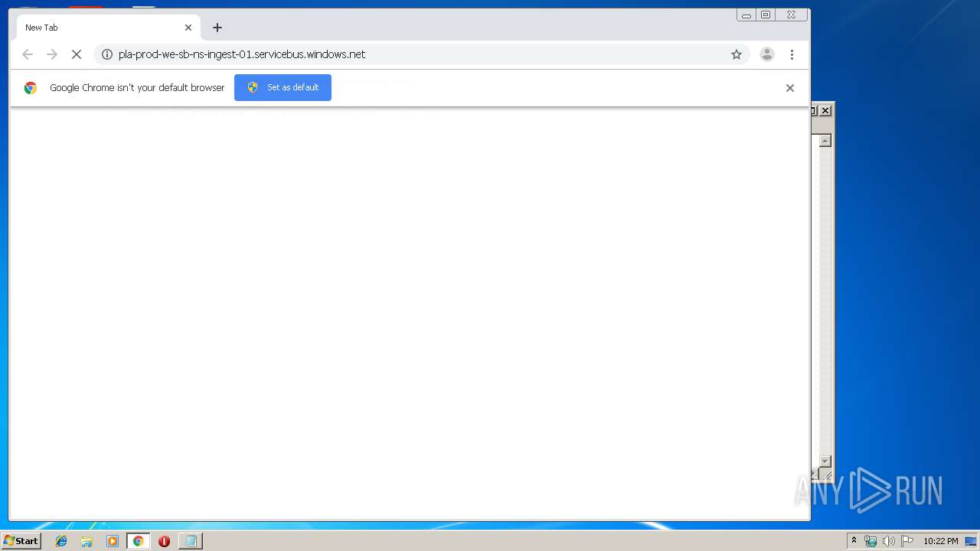This screenshot has height=551, width=980.
Task: Open the Chrome profile avatar
Action: [767, 54]
